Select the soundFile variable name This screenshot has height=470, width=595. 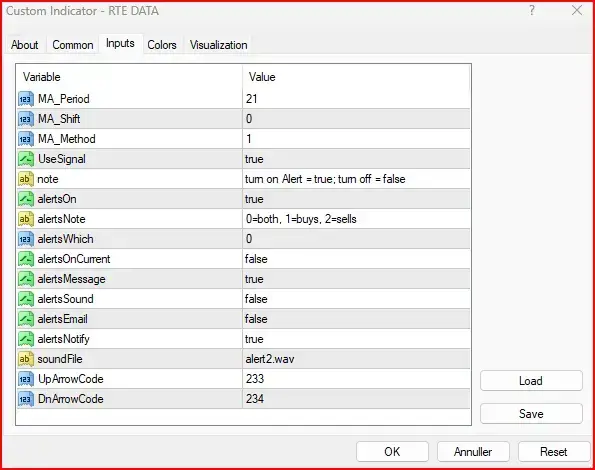pos(60,359)
